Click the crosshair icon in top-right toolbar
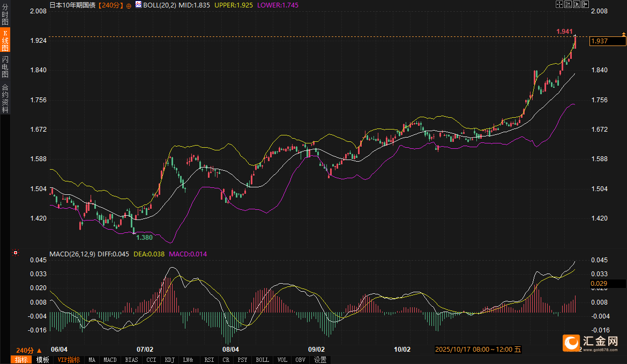The width and height of the screenshot is (627, 364). pyautogui.click(x=559, y=4)
